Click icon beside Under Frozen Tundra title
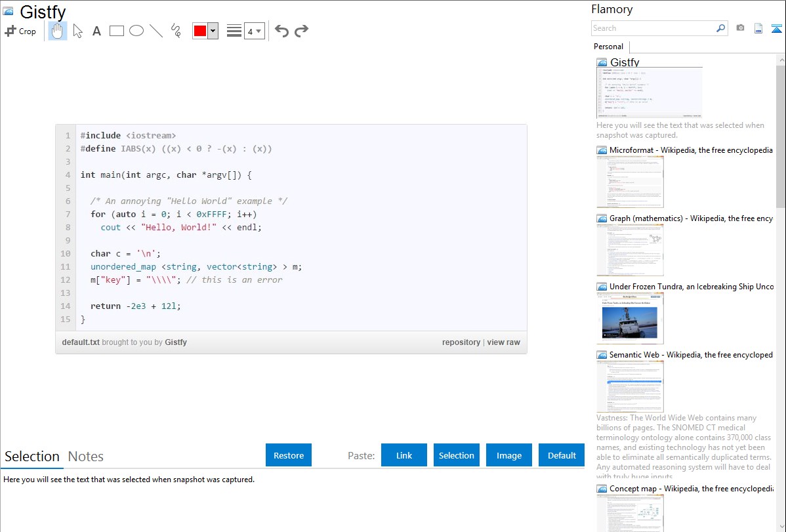The image size is (786, 532). point(602,287)
